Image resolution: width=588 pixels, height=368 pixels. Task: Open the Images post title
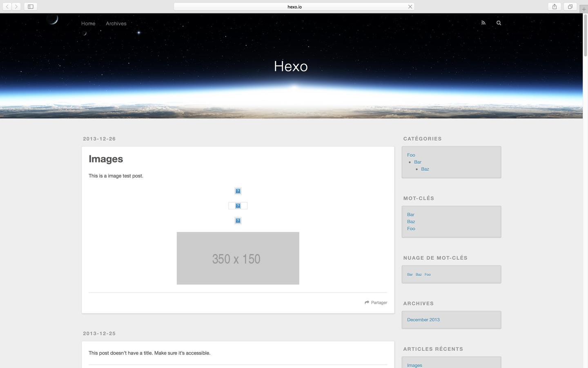(105, 159)
